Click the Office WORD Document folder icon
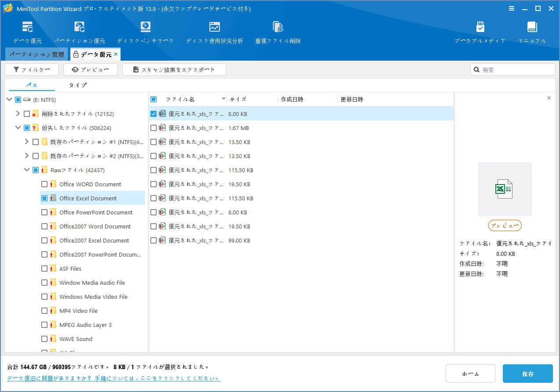 (53, 184)
